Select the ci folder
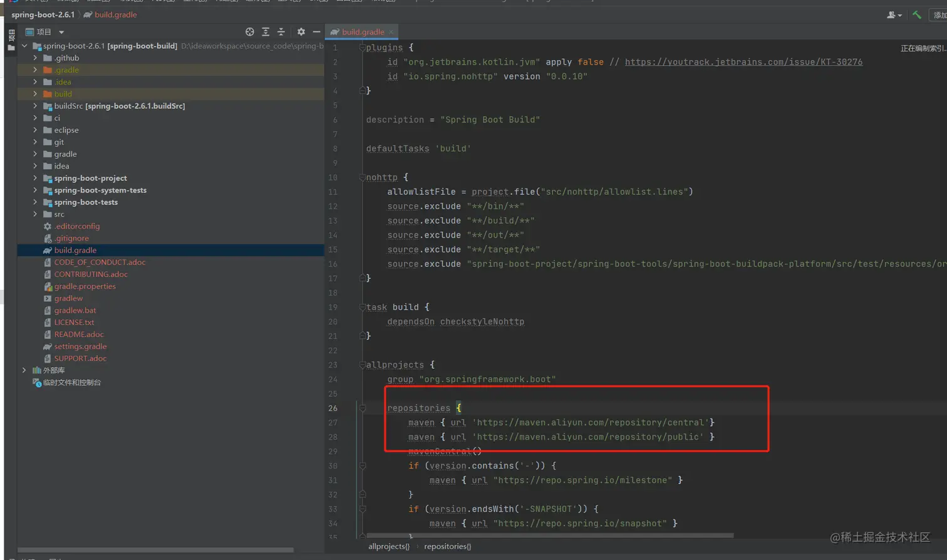 [x=57, y=118]
